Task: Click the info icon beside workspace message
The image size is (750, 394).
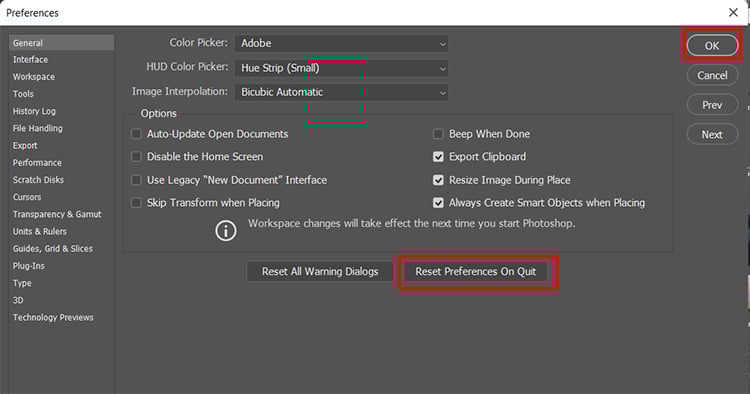Action: (226, 231)
